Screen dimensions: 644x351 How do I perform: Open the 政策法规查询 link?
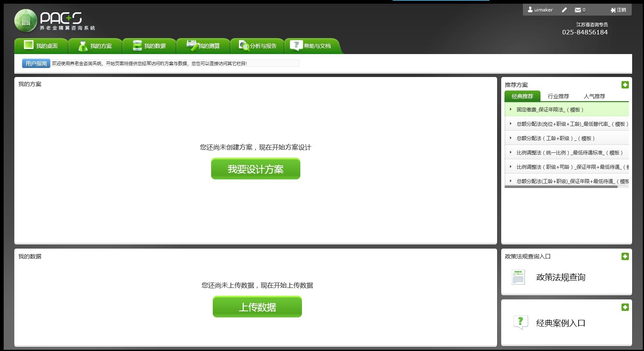pyautogui.click(x=561, y=277)
